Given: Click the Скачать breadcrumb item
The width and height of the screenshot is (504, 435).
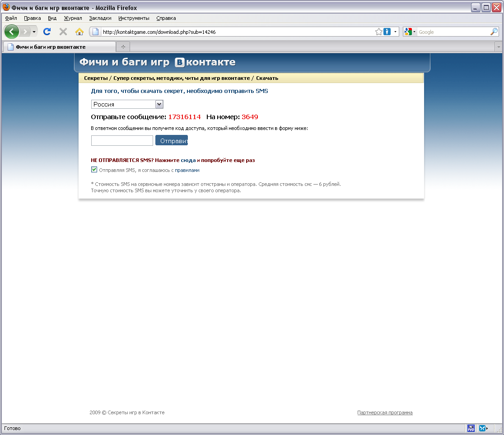Looking at the screenshot, I should 267,78.
